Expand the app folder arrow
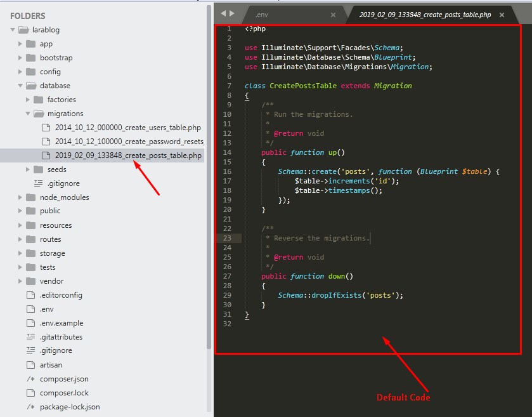This screenshot has height=417, width=532. (x=20, y=44)
